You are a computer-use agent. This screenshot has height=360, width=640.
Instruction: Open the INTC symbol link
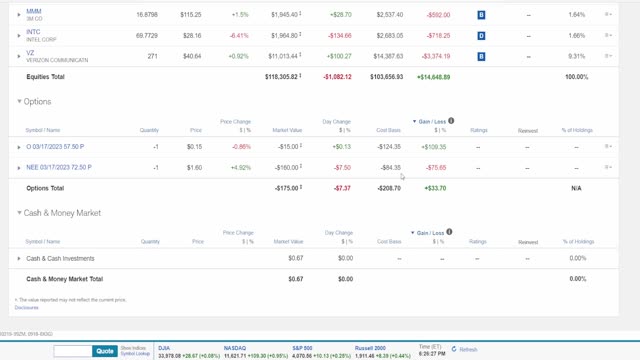pyautogui.click(x=33, y=32)
